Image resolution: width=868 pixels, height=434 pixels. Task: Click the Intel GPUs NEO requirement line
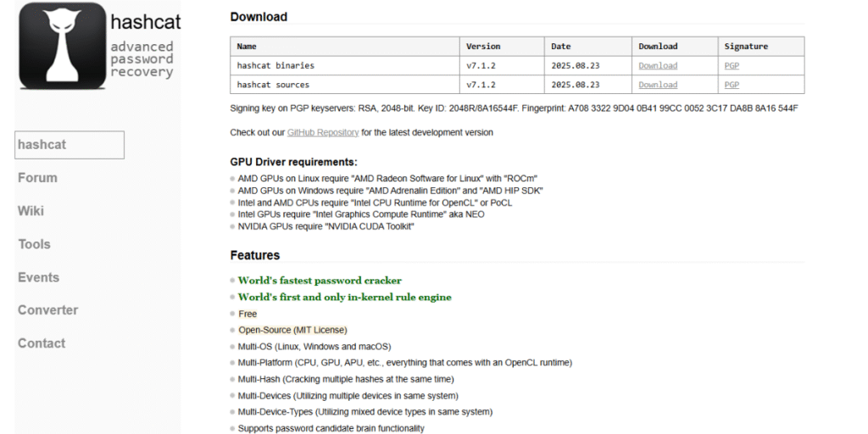pyautogui.click(x=361, y=214)
